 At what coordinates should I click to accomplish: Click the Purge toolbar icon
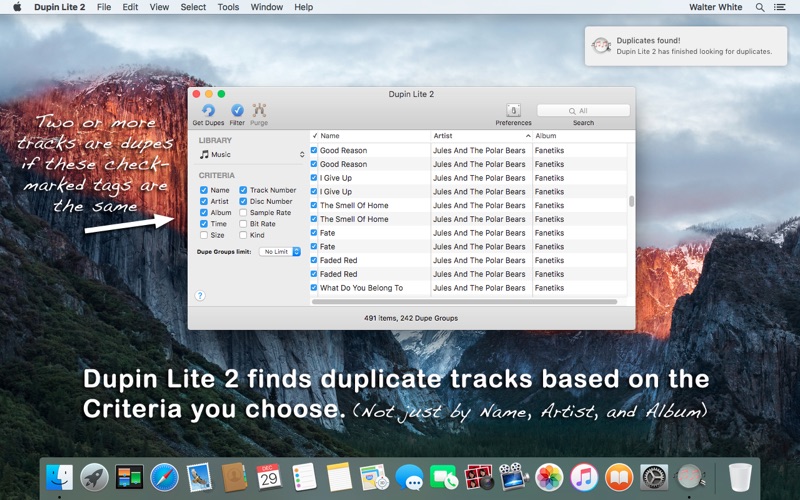coord(259,111)
